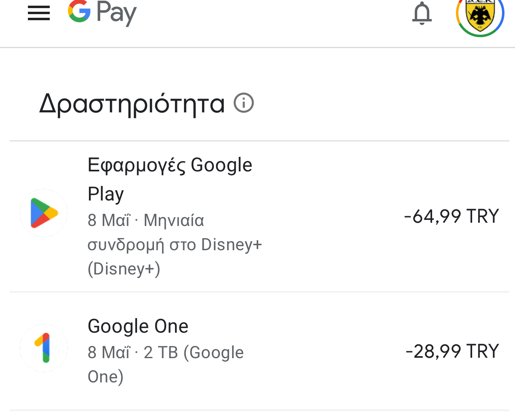The image size is (515, 420).
Task: Open the Google One transaction title
Action: coord(138,326)
